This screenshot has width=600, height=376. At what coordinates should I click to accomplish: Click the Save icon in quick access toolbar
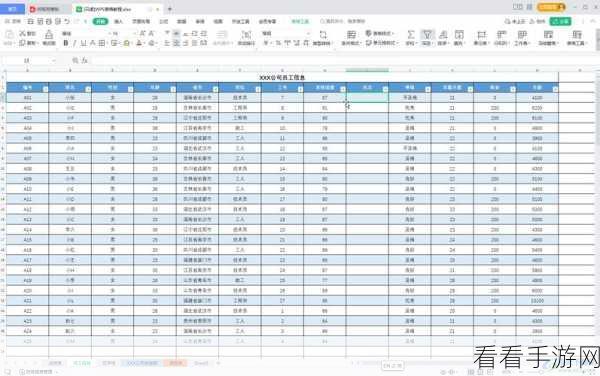31,21
